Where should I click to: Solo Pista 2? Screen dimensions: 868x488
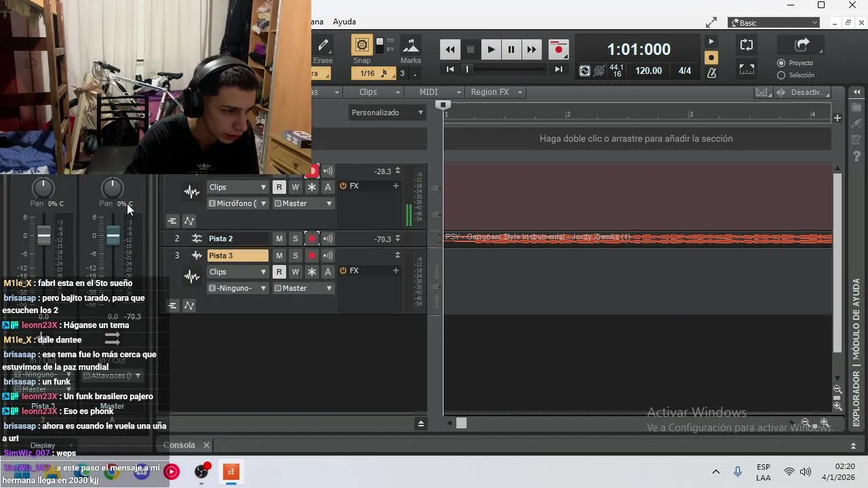point(295,239)
